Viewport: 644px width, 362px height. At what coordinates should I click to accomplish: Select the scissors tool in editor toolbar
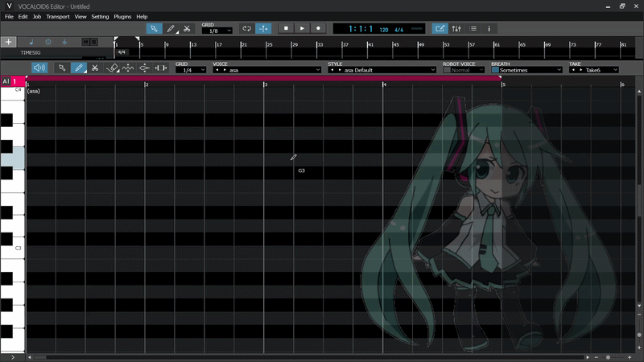[95, 68]
